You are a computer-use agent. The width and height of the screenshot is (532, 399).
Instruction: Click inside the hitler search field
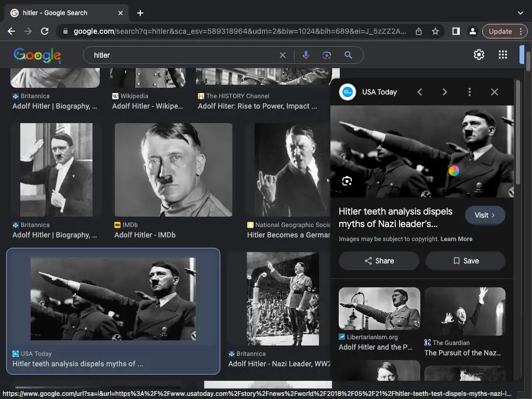click(183, 55)
